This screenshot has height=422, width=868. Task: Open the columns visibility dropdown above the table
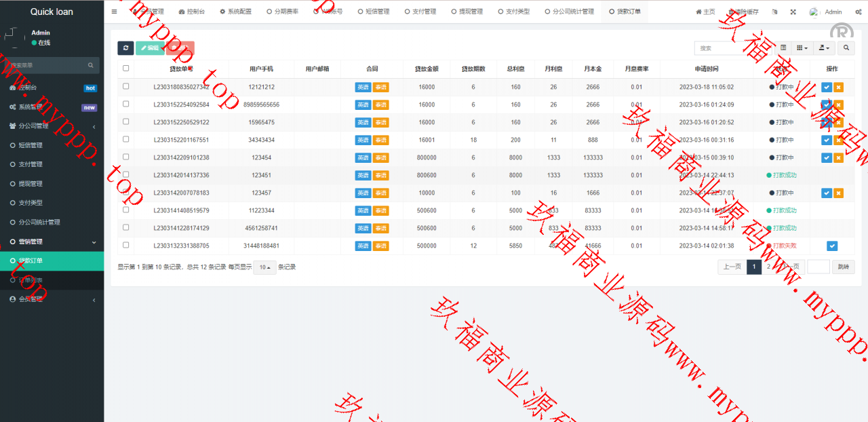point(801,49)
